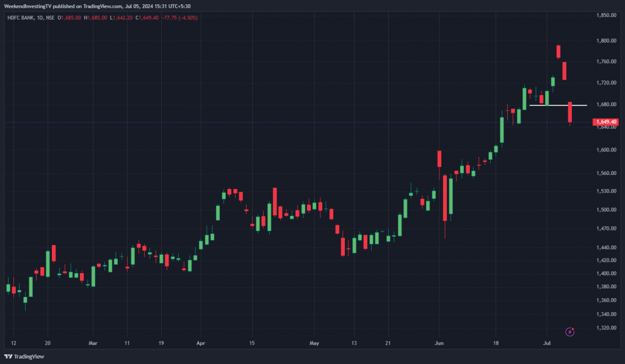Image resolution: width=625 pixels, height=364 pixels.
Task: Click the 1,560.00 price axis label
Action: pos(606,173)
